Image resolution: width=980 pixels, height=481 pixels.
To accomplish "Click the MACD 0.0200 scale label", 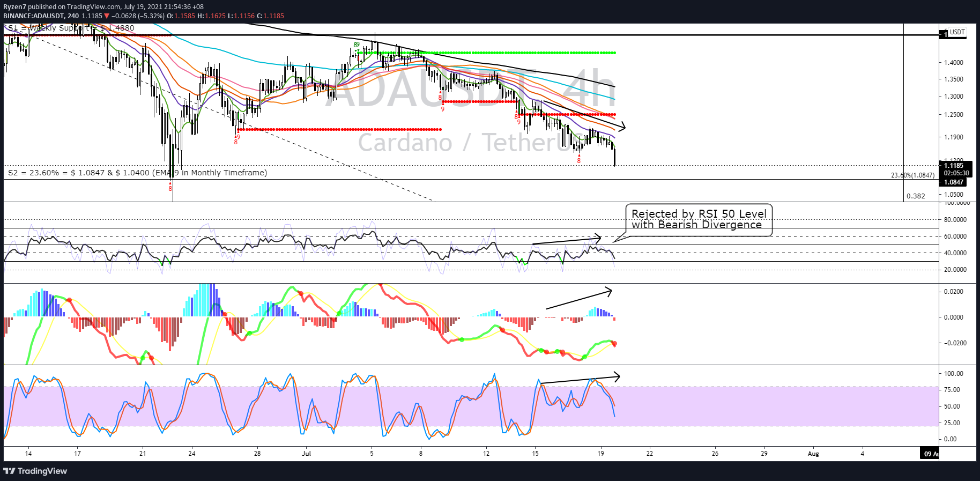I will 954,292.
